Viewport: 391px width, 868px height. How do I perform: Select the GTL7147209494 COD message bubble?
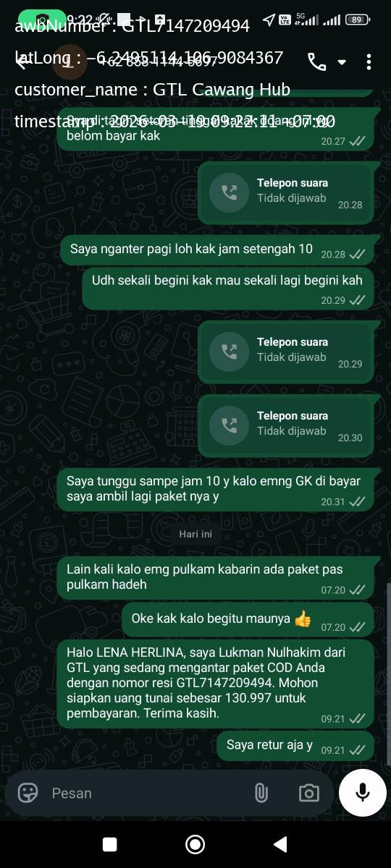click(x=216, y=684)
